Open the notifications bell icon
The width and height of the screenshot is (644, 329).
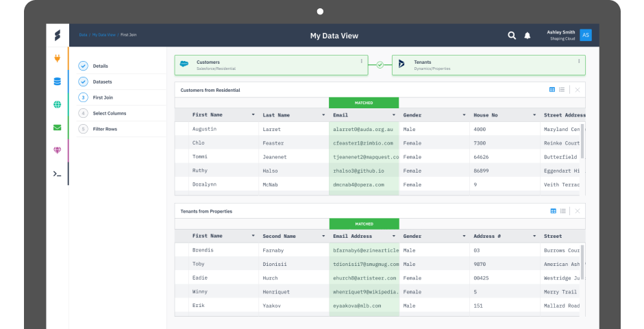click(528, 36)
